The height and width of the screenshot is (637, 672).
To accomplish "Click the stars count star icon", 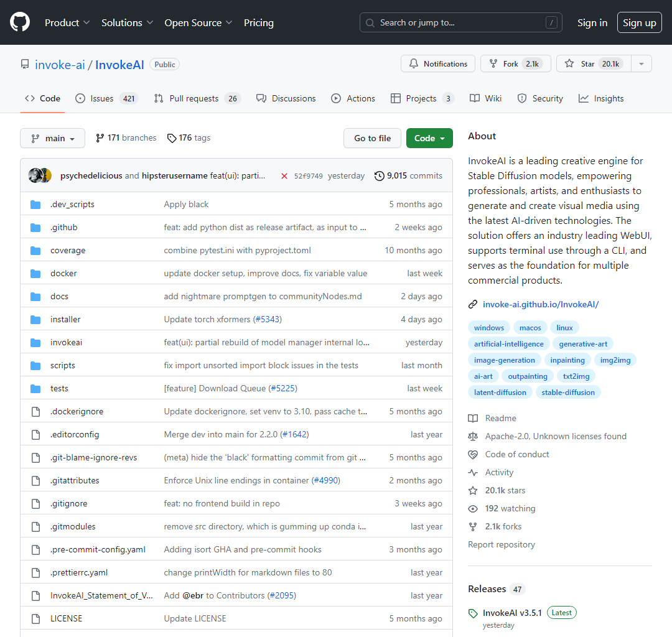I will pyautogui.click(x=473, y=490).
